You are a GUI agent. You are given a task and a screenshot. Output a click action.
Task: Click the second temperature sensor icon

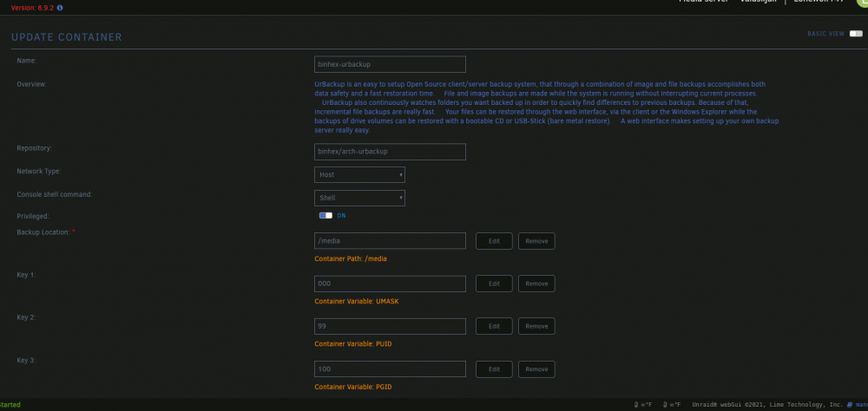[x=666, y=405]
